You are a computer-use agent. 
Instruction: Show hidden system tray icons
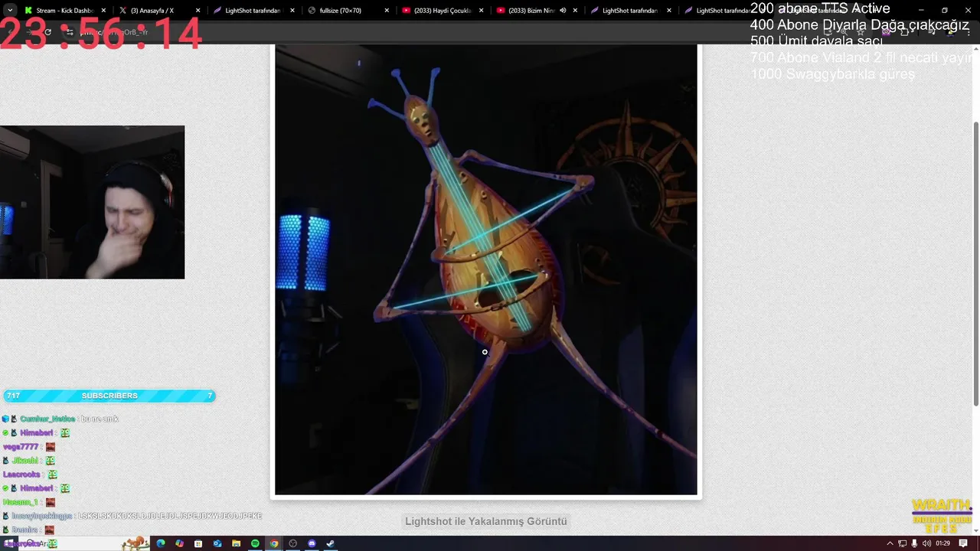[x=890, y=543]
